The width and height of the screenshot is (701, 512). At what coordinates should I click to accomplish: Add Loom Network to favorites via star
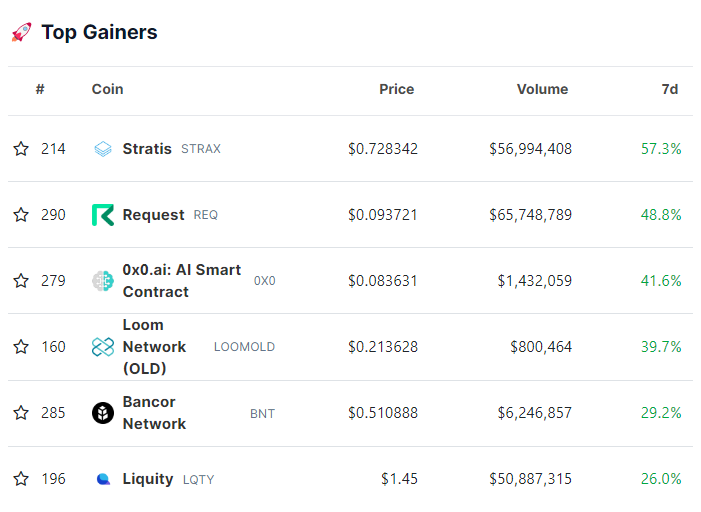(x=21, y=347)
